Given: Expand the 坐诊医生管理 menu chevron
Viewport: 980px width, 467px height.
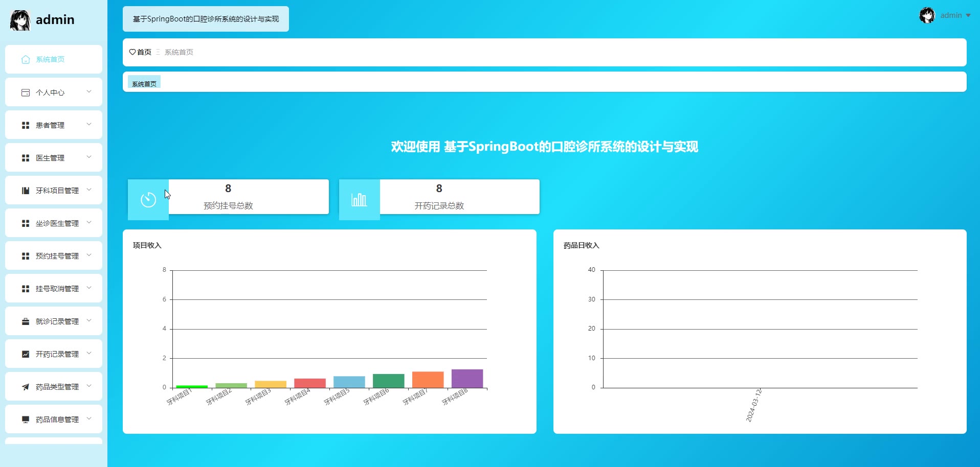Looking at the screenshot, I should (89, 222).
